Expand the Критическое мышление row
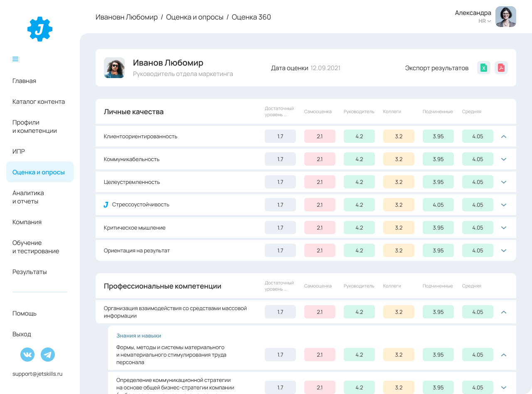 coord(504,228)
